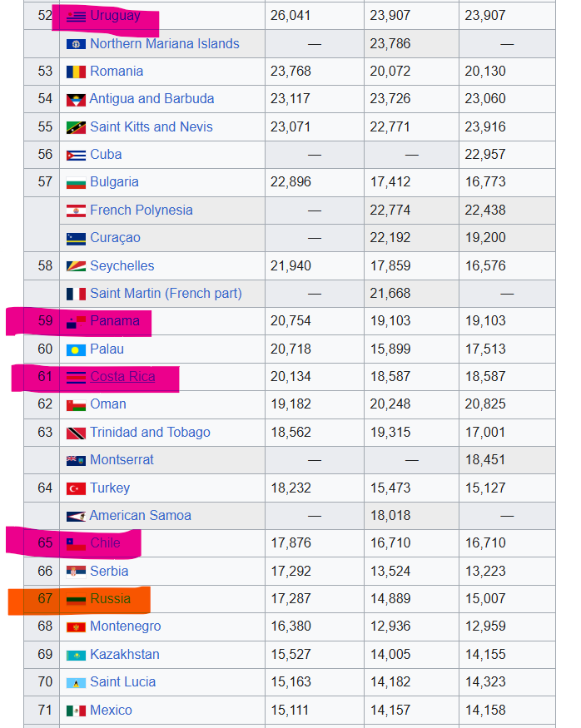Follow the Montserrat link

(x=122, y=459)
